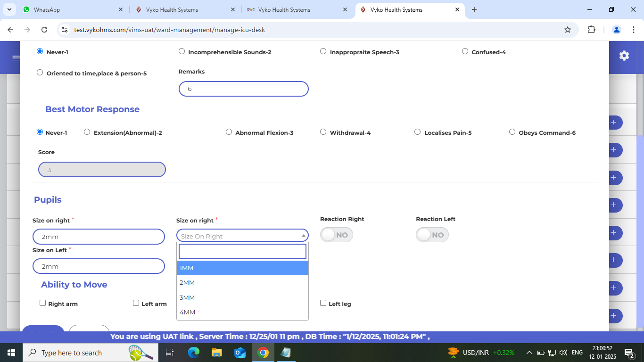Reload the page with browser refresh icon

(x=44, y=30)
